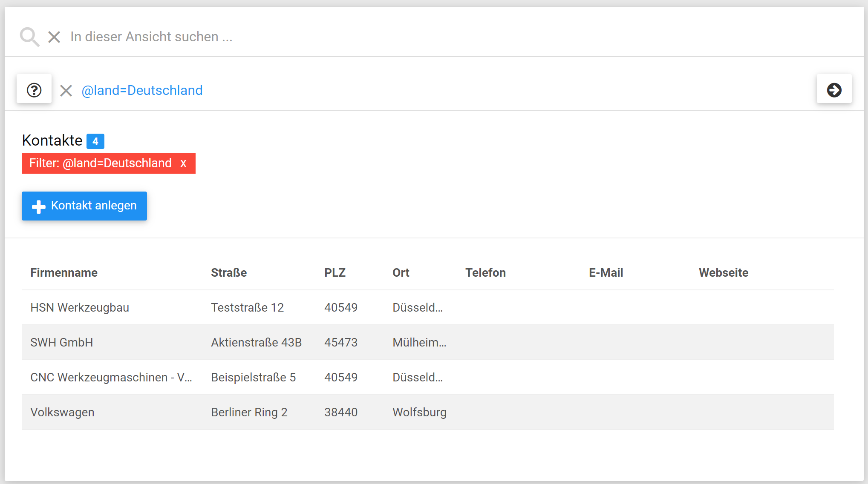868x484 pixels.
Task: Edit the @land=Deutschland filter text
Action: tap(142, 90)
